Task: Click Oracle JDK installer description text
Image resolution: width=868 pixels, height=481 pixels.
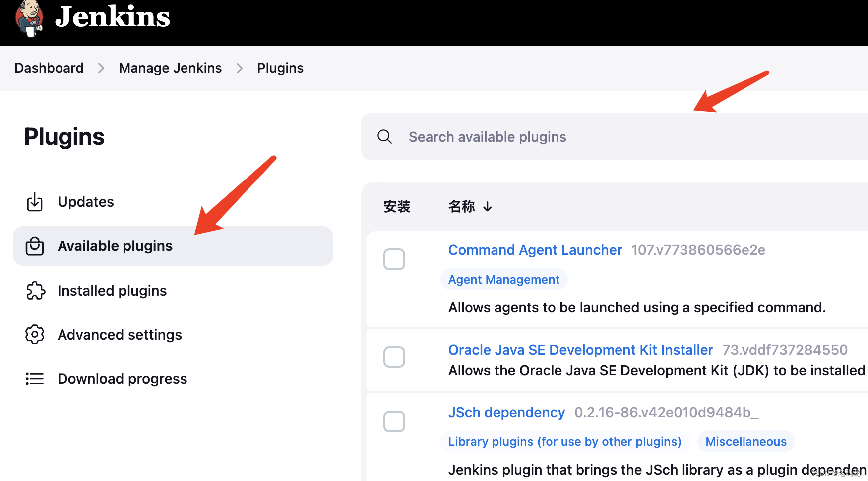Action: coord(657,371)
